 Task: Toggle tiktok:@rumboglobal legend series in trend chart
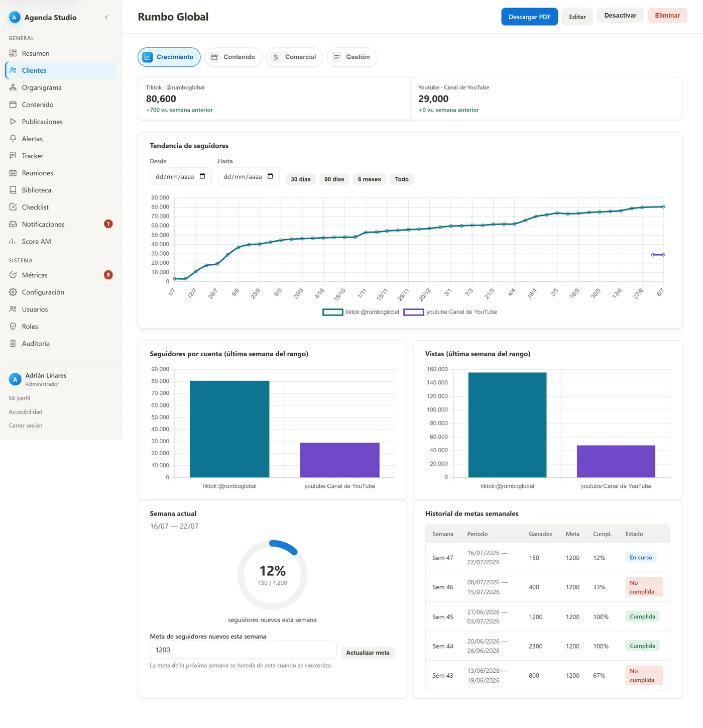361,312
